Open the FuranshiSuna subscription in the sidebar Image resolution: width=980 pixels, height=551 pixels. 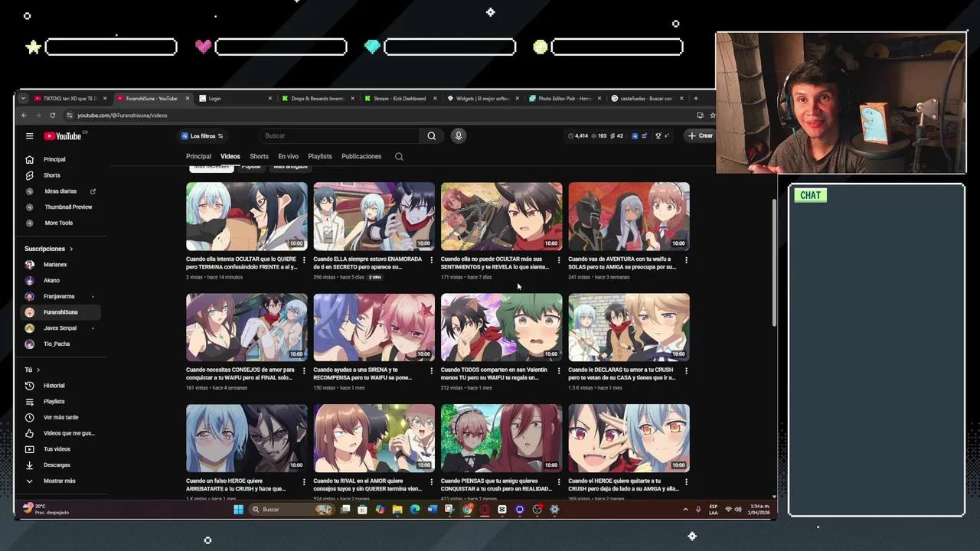click(x=60, y=312)
